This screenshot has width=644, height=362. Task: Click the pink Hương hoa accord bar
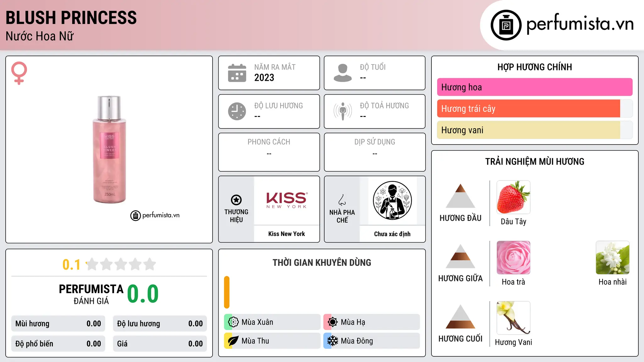[535, 87]
